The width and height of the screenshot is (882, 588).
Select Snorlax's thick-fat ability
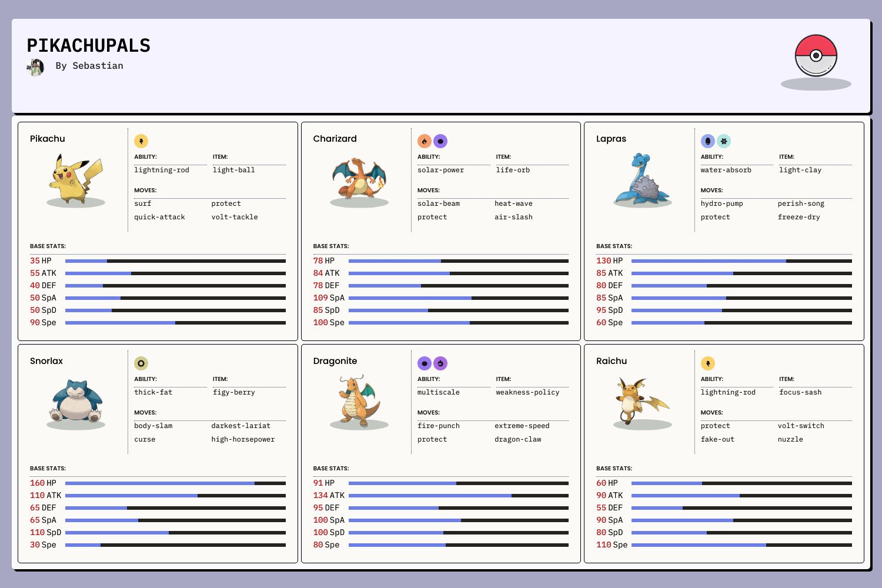click(x=153, y=392)
